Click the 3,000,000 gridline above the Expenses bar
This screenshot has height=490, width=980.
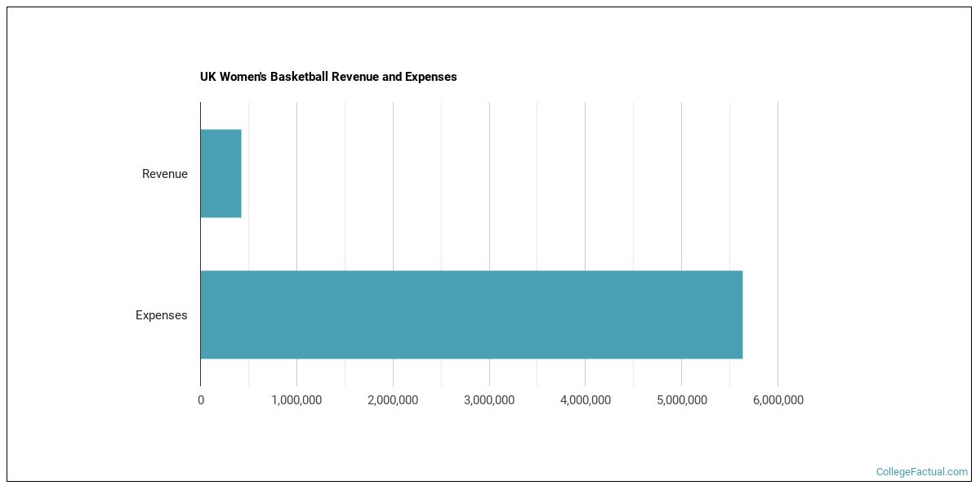(489, 245)
